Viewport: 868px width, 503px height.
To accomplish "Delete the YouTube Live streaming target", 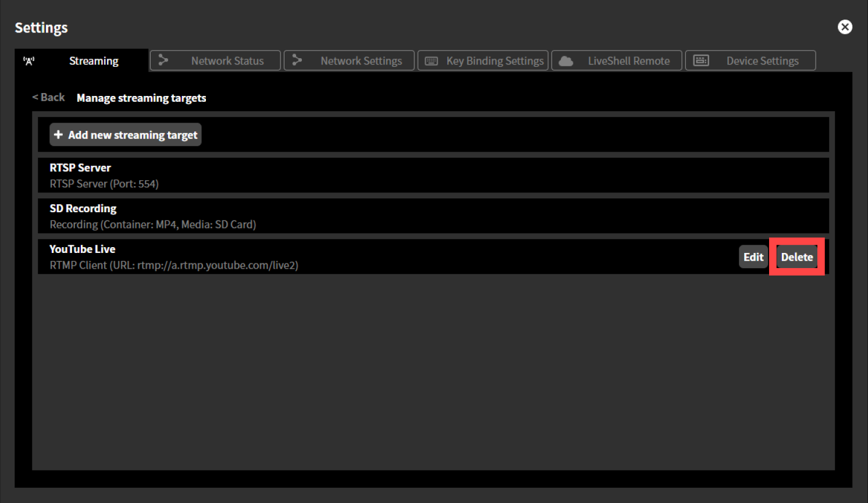I will click(x=796, y=256).
